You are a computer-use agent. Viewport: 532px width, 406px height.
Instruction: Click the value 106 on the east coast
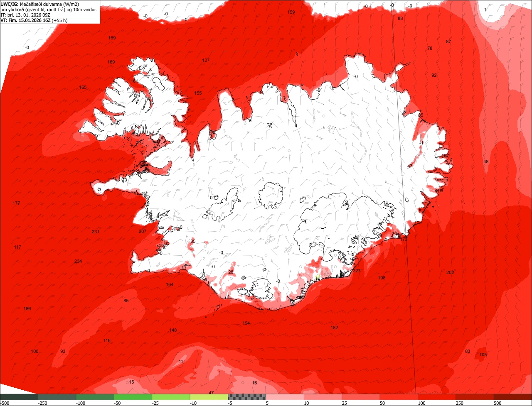point(439,191)
